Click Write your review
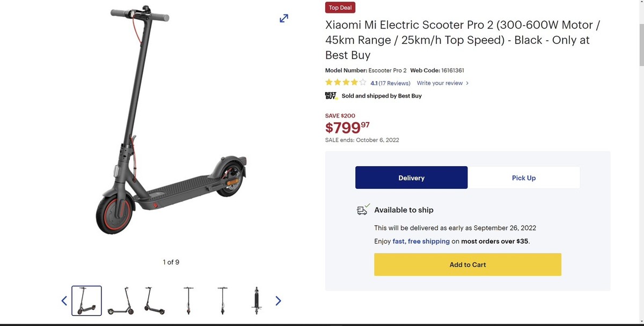The image size is (644, 326). (x=440, y=83)
